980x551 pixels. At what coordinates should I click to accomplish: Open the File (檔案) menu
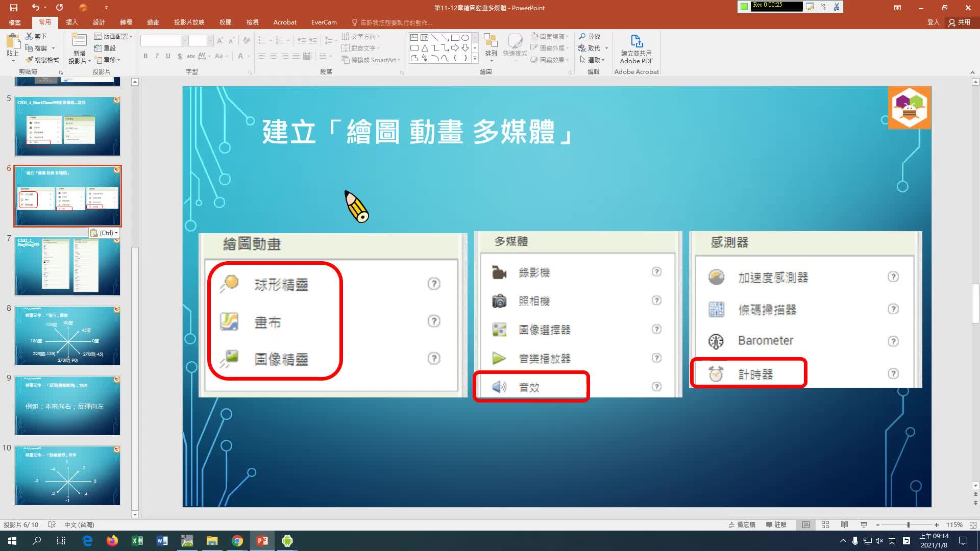(15, 22)
